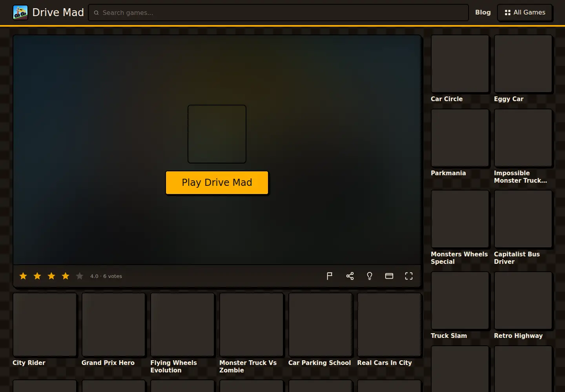The width and height of the screenshot is (565, 392).
Task: Rate the game five stars
Action: 80,276
